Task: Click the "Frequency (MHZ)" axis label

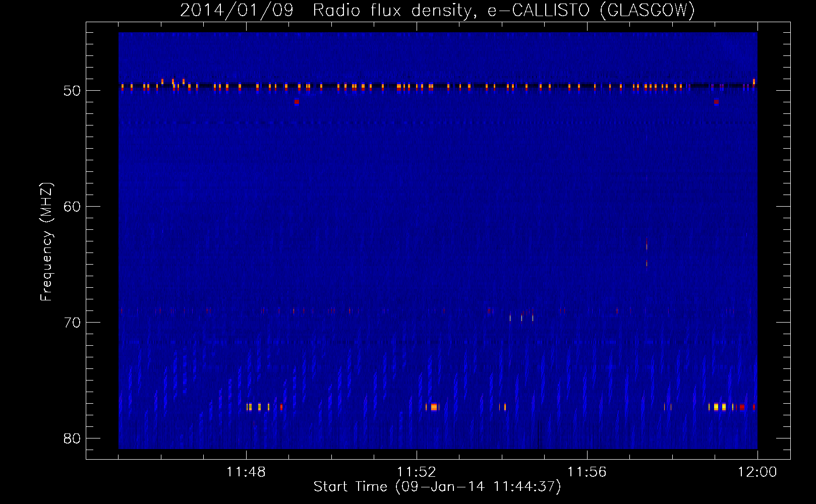Action: [x=46, y=242]
